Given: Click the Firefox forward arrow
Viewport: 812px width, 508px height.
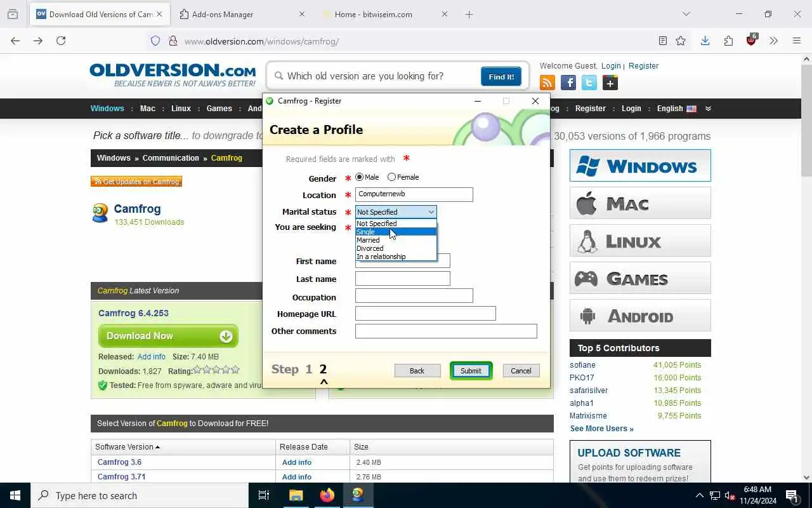Looking at the screenshot, I should (x=38, y=41).
